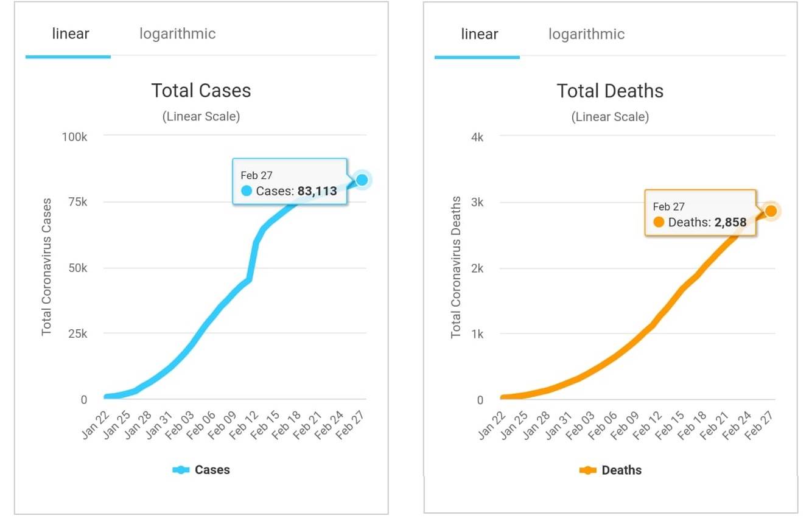The width and height of the screenshot is (812, 527).
Task: Click the 4k label on Deaths y-axis
Action: point(477,137)
